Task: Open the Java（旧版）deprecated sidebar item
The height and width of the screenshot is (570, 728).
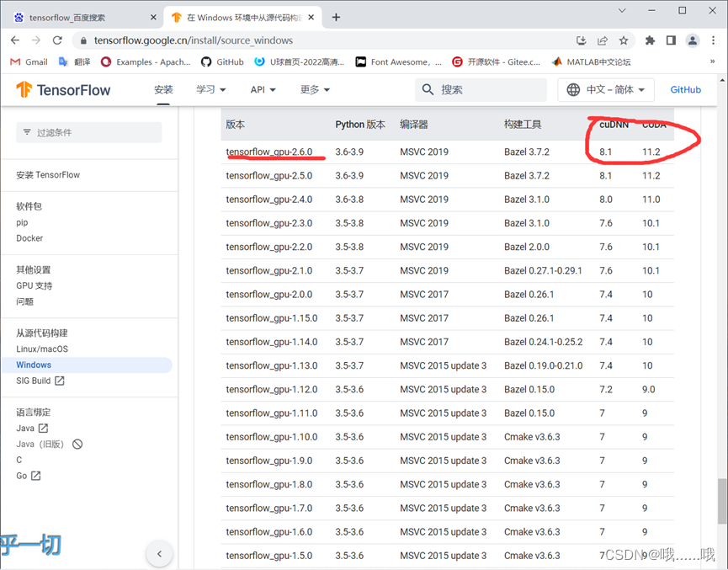Action: (49, 444)
